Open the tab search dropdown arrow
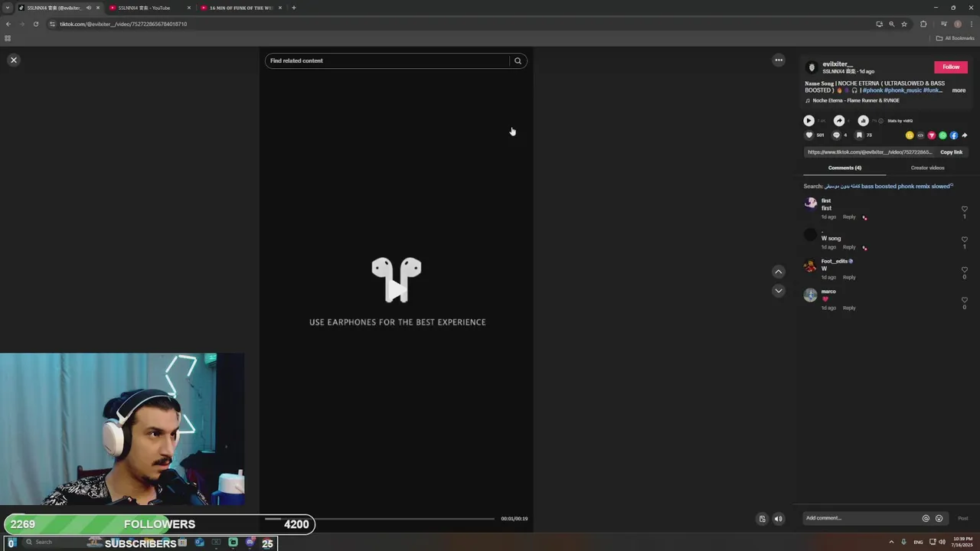The image size is (980, 551). tap(8, 8)
